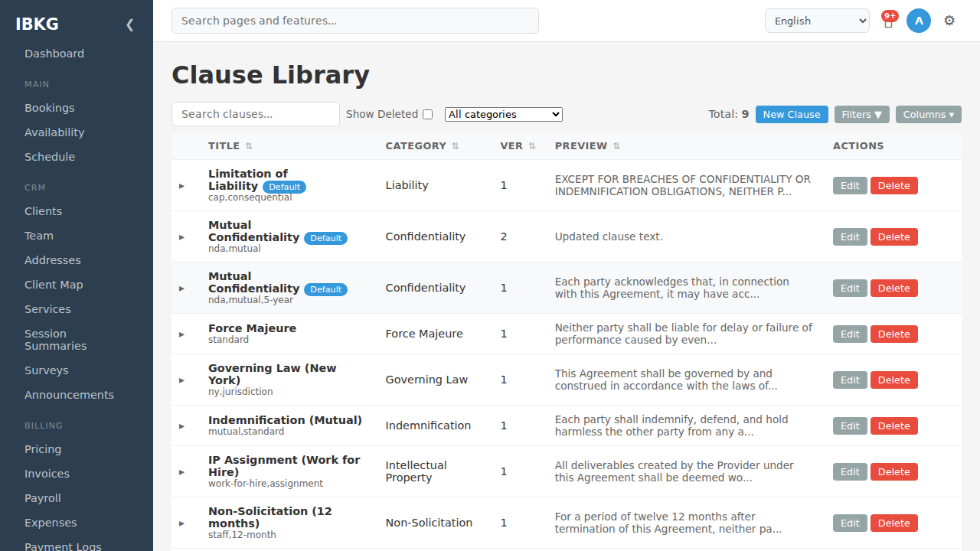The height and width of the screenshot is (551, 980).
Task: Edit the Mutual Confidentiality version 2 clause
Action: click(x=850, y=236)
